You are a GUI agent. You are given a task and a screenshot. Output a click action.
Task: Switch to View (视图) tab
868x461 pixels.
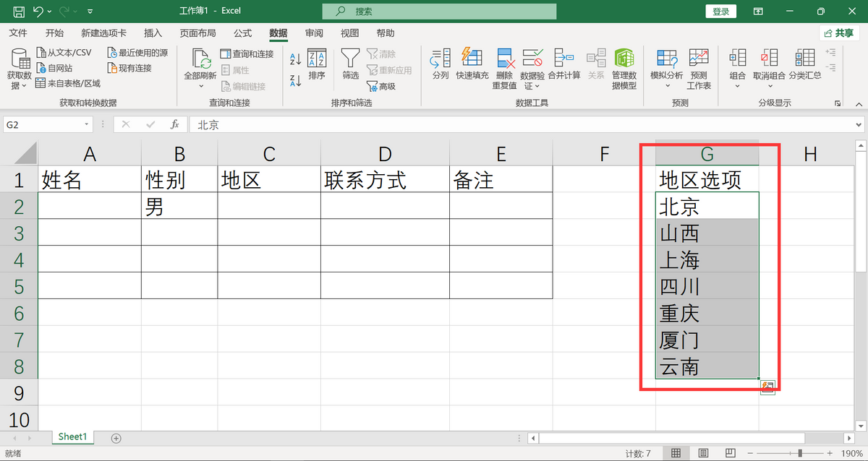pos(350,33)
